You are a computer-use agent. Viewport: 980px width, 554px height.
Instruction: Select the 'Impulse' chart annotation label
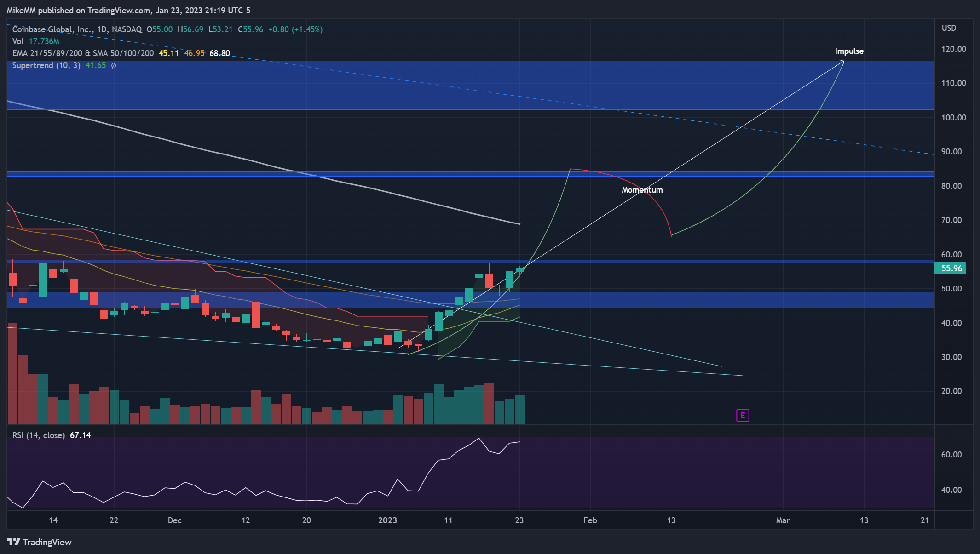pos(849,51)
